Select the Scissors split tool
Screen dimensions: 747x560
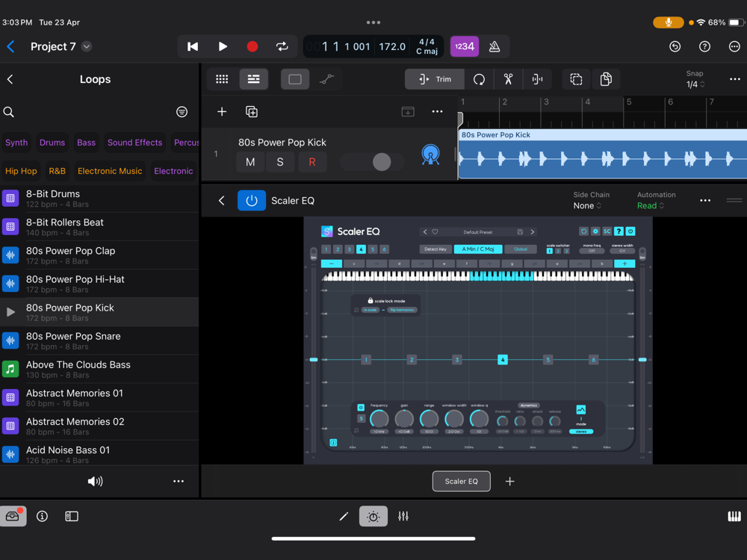pyautogui.click(x=508, y=79)
